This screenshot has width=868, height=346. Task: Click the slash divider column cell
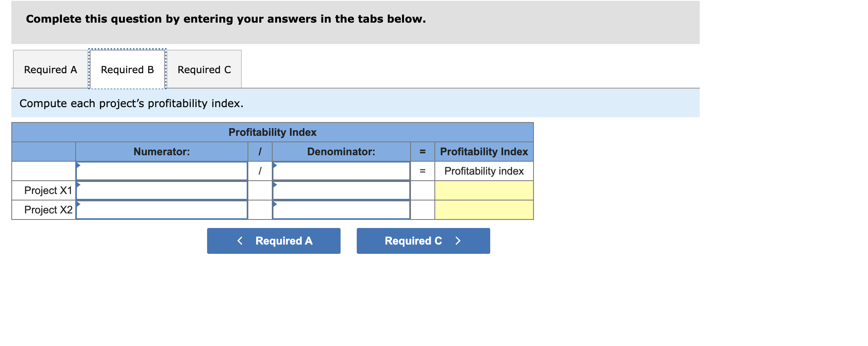pos(260,171)
